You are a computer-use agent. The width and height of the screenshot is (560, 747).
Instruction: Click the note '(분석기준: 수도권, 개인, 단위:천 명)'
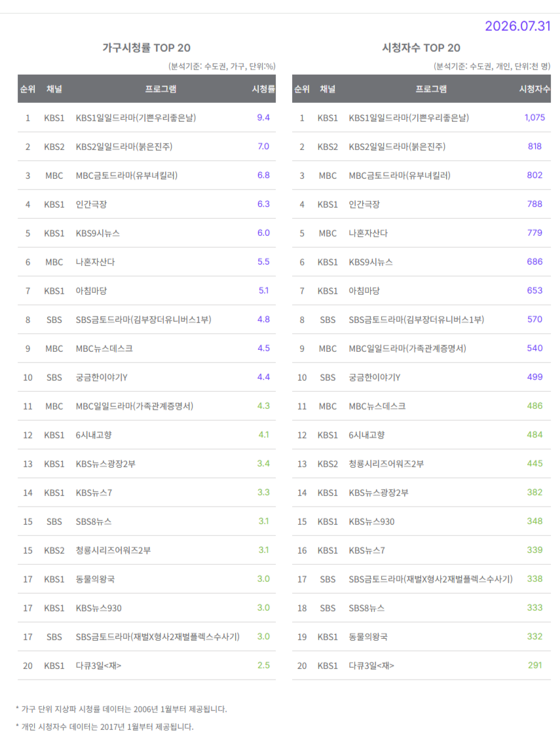(x=492, y=66)
